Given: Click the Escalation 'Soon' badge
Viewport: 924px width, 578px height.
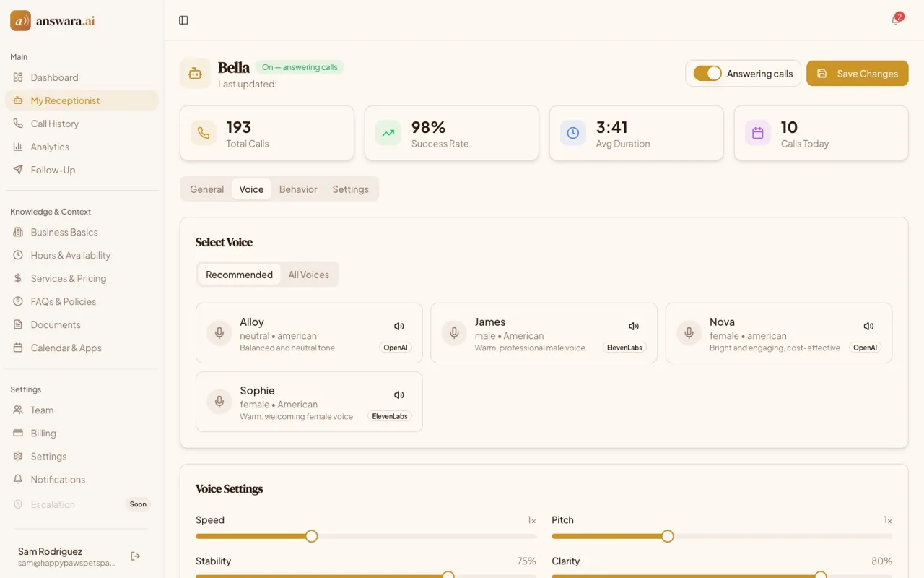Looking at the screenshot, I should 138,504.
